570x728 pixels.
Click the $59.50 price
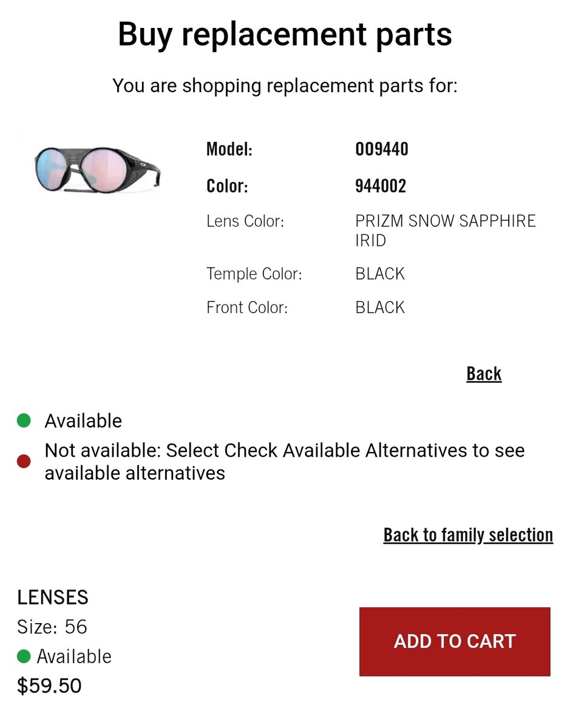49,686
